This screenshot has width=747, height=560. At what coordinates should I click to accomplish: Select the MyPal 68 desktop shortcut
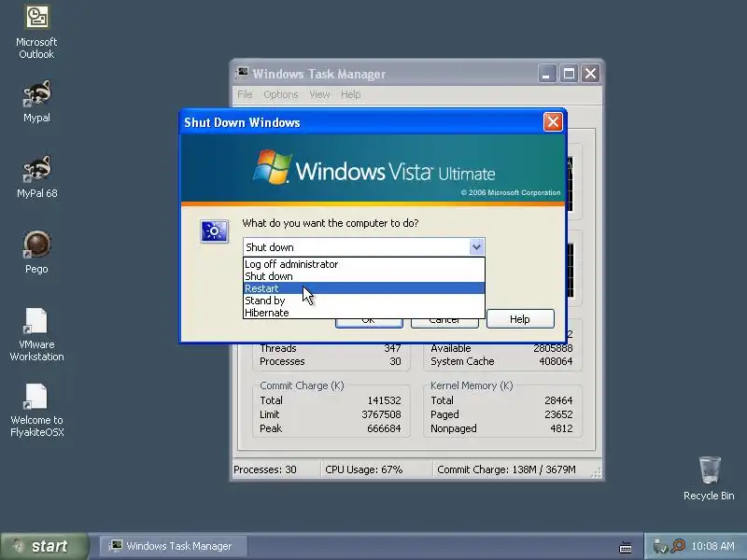pos(36,177)
